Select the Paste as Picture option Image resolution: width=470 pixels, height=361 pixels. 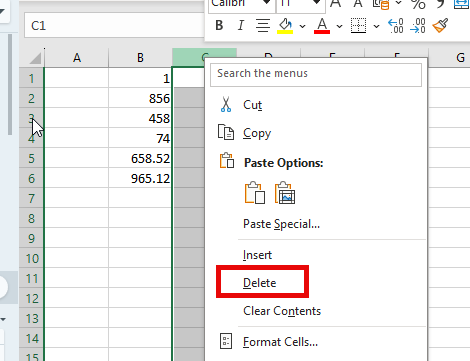[285, 193]
